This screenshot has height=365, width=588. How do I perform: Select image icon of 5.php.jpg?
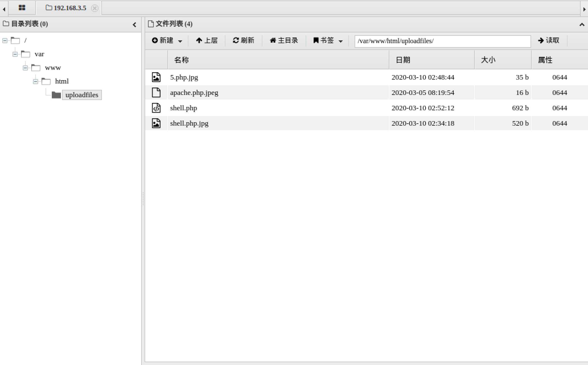click(156, 77)
